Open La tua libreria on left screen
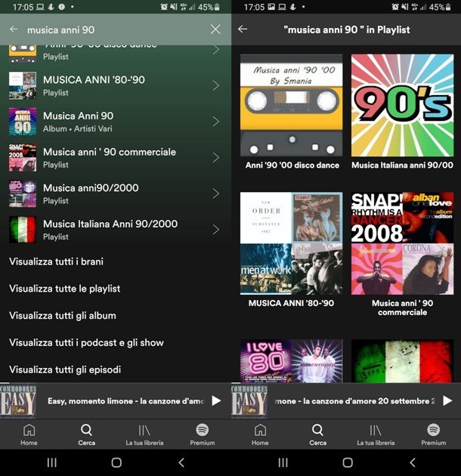The width and height of the screenshot is (461, 476). click(x=144, y=434)
